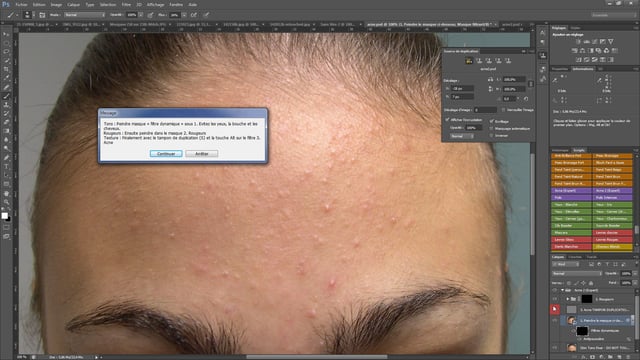Image resolution: width=640 pixels, height=360 pixels.
Task: Switch to the Couches tab
Action: [575, 257]
